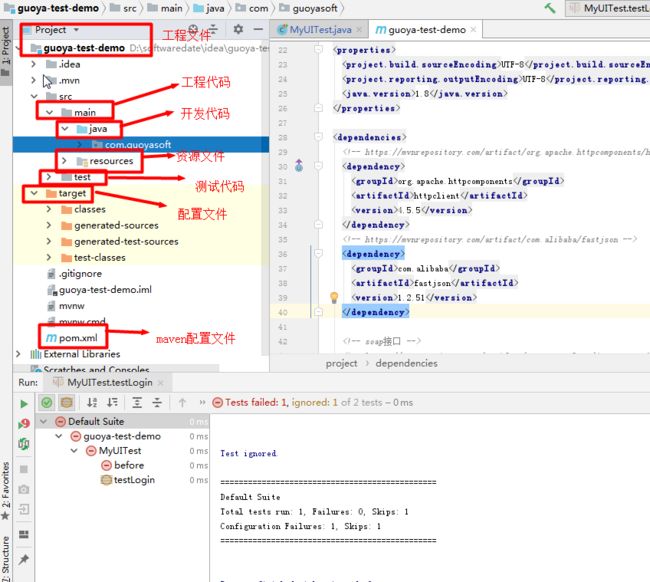This screenshot has width=650, height=582.
Task: Select the testLogin test result
Action: click(x=128, y=480)
